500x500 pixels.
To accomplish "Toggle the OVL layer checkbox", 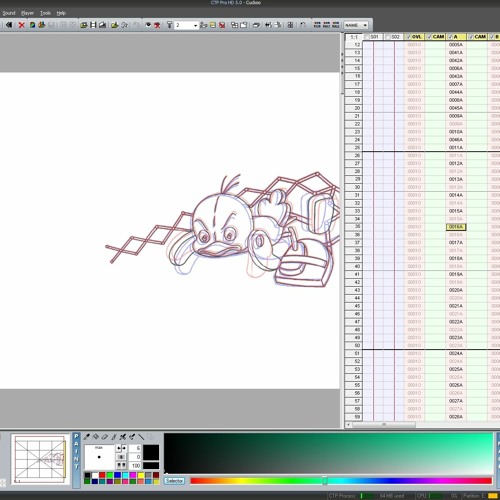I will (408, 37).
